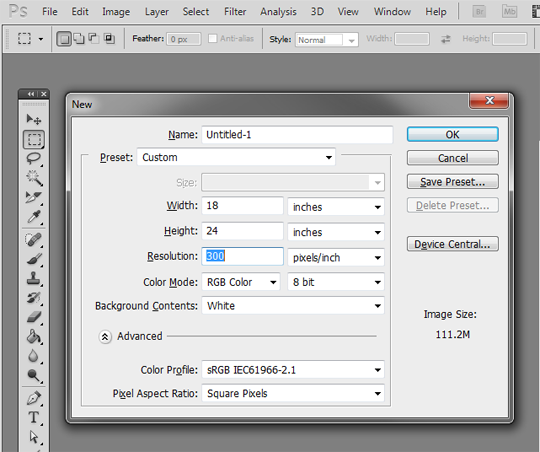540x452 pixels.
Task: Select the Clone Stamp tool
Action: pyautogui.click(x=34, y=278)
